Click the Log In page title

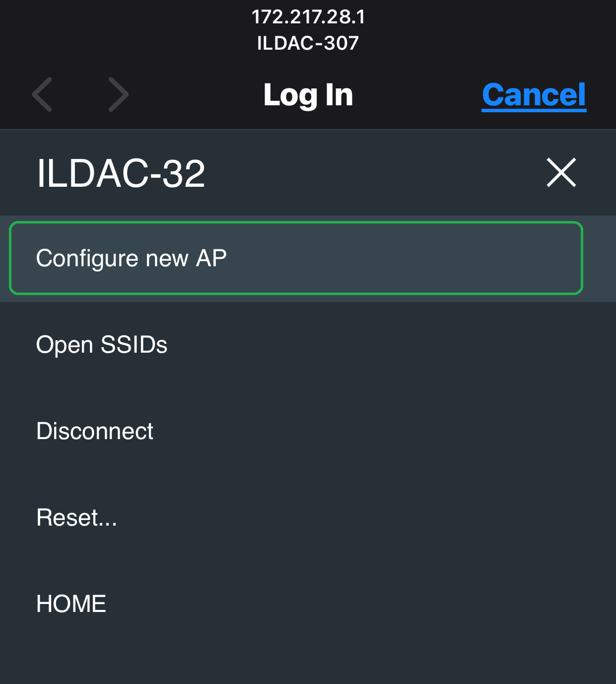(308, 95)
